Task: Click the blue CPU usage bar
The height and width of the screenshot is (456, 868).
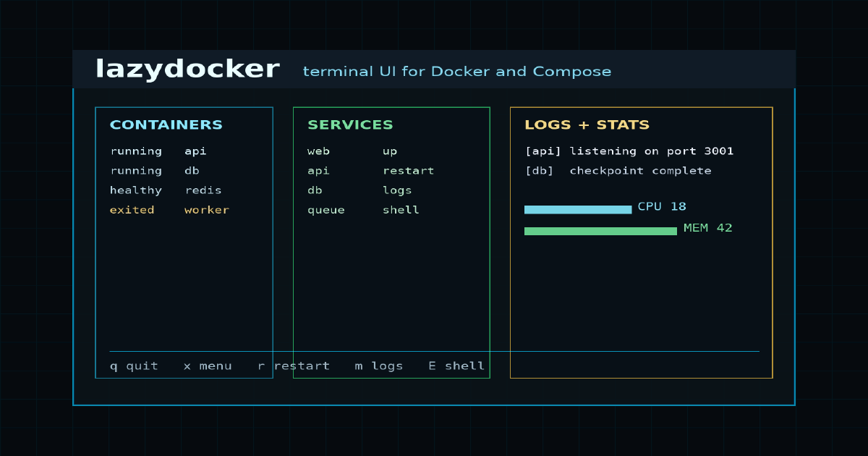Action: point(578,210)
